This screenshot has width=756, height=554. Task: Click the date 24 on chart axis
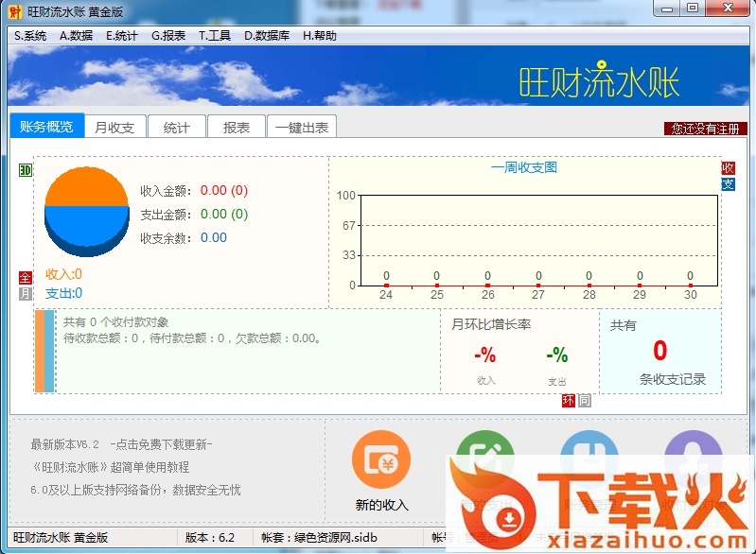[386, 295]
